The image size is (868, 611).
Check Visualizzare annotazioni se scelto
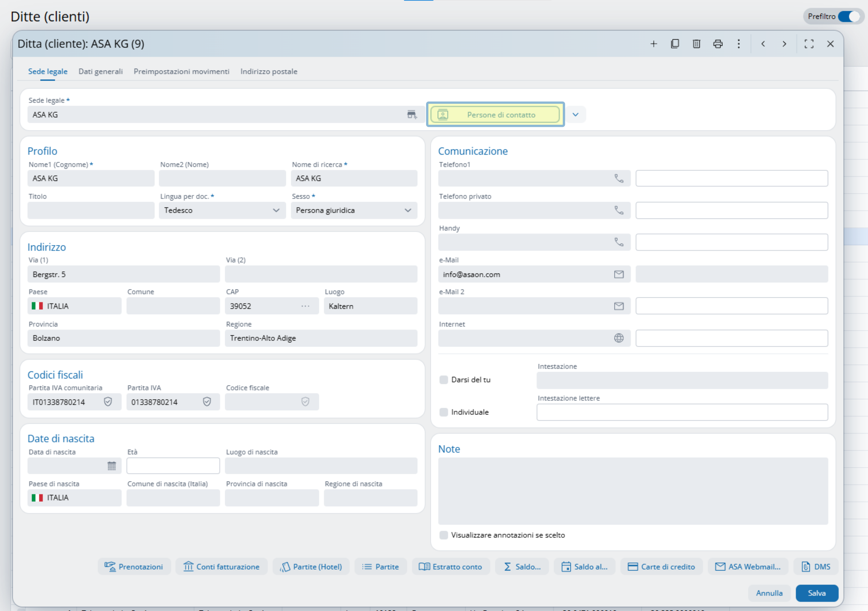pos(443,535)
